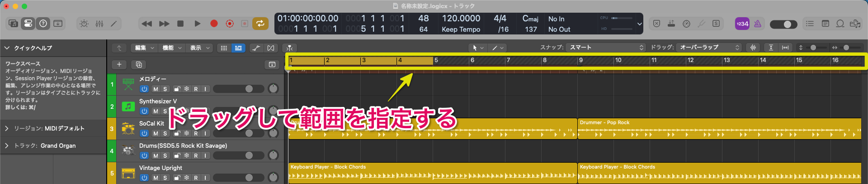
Task: Mute the メロディー track
Action: point(156,89)
